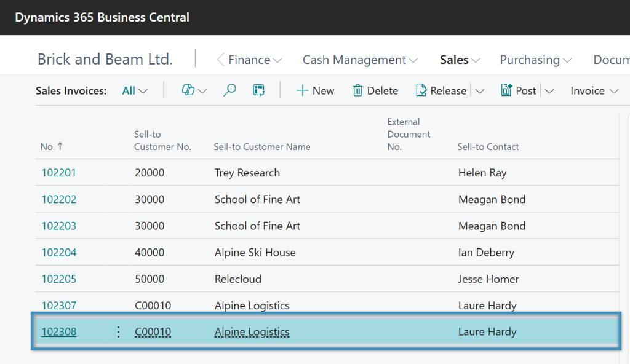
Task: Open invoice 102203
Action: [58, 226]
